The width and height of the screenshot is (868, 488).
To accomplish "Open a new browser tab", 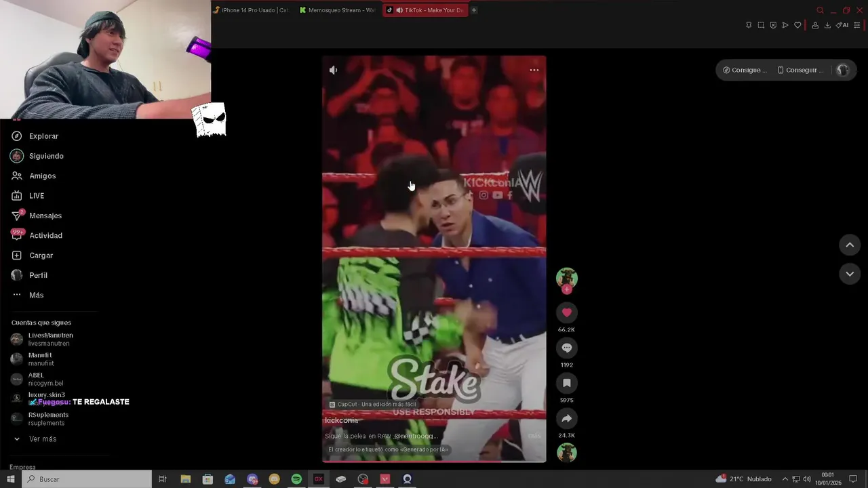I will (x=474, y=10).
